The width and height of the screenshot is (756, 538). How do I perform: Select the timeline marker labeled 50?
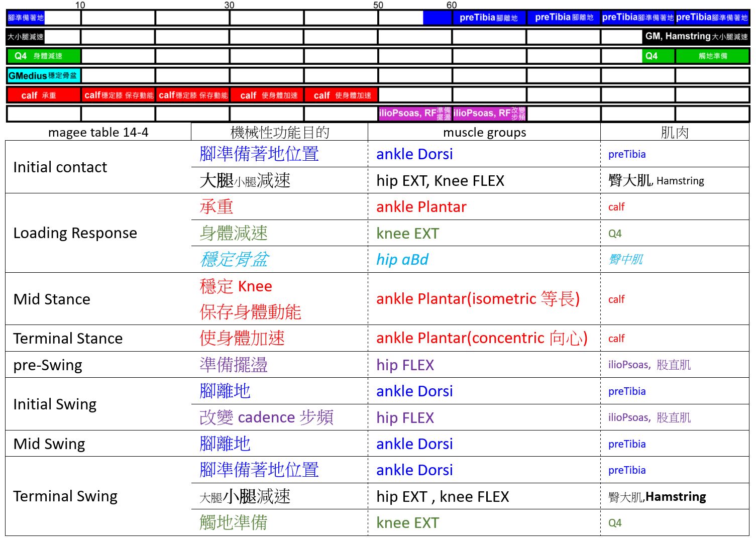point(378,5)
